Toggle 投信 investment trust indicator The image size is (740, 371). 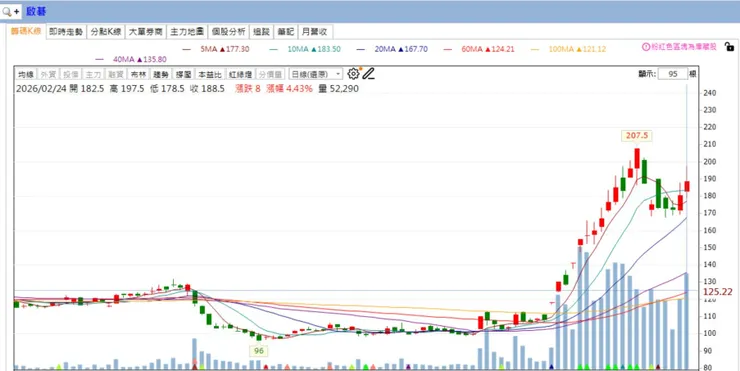pyautogui.click(x=71, y=74)
